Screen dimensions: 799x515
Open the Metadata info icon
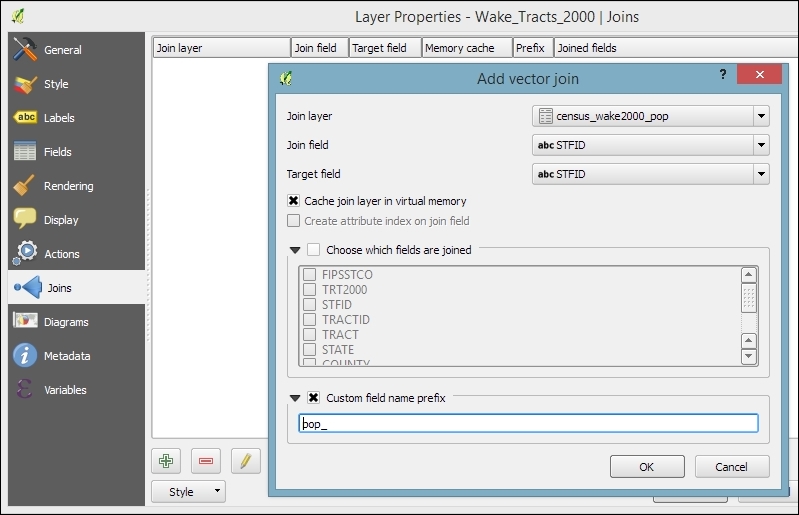pyautogui.click(x=25, y=356)
